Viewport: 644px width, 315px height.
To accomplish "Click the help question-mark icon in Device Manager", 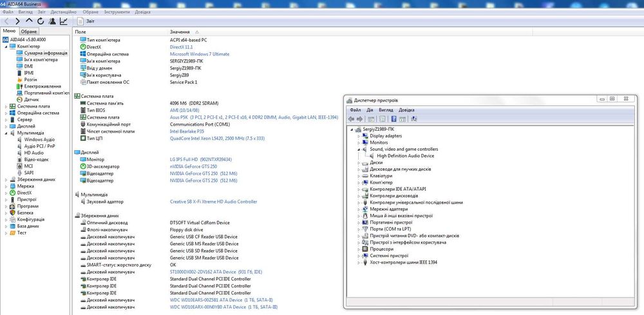I will coord(393,119).
